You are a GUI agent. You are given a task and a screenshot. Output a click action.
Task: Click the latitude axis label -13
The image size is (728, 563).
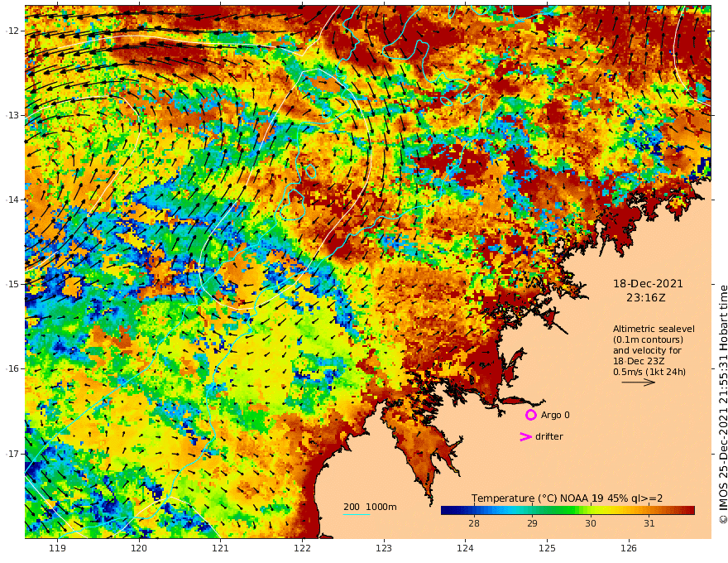click(12, 115)
